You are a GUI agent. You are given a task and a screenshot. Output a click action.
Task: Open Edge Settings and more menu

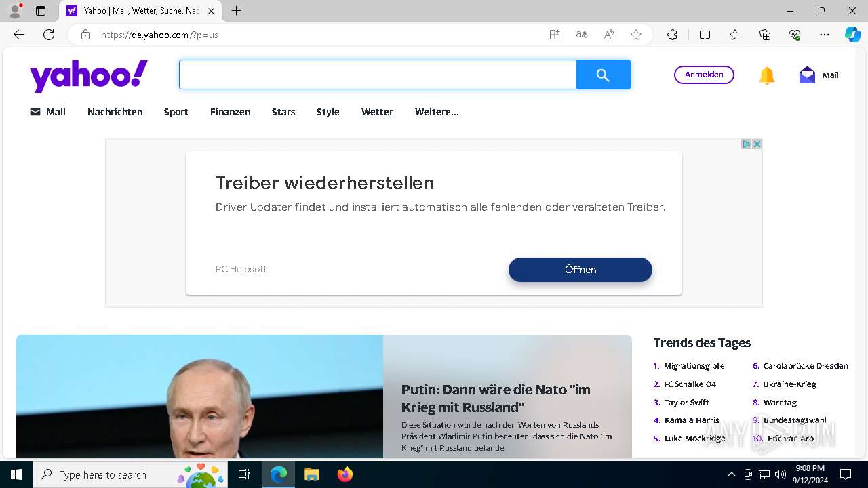point(825,35)
